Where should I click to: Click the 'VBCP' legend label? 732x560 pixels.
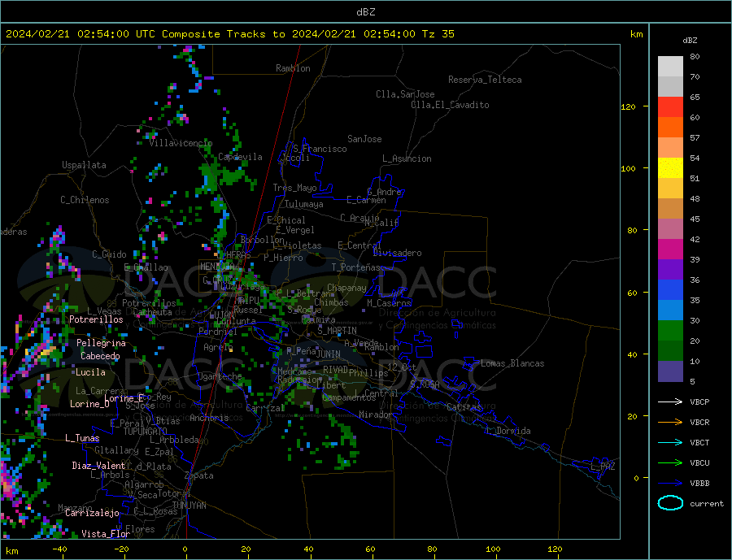(x=699, y=402)
